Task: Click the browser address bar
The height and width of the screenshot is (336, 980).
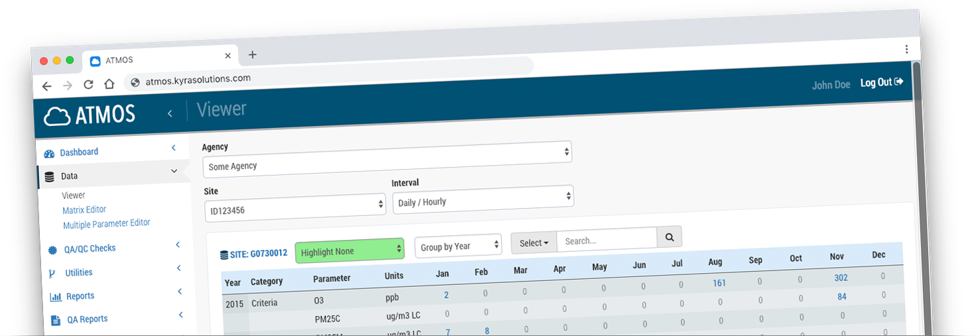Action: point(328,74)
